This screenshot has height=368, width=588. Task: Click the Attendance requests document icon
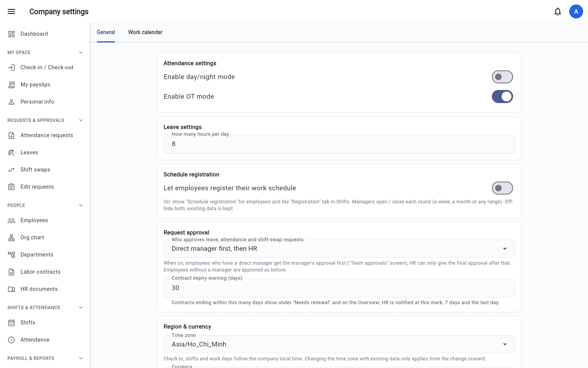(11, 135)
